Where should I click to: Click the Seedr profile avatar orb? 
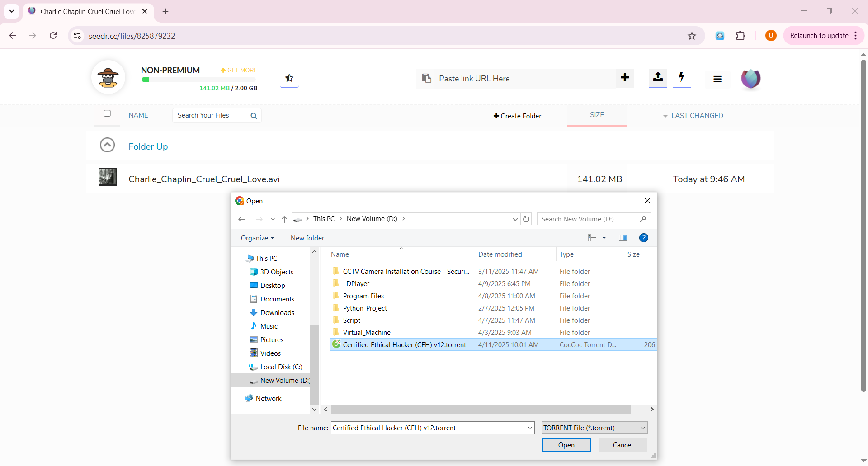(750, 79)
